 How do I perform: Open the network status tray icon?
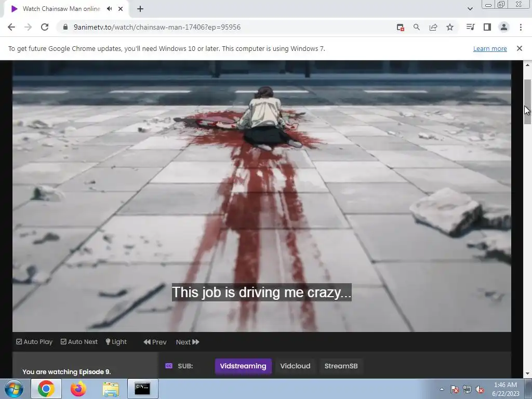[467, 390]
